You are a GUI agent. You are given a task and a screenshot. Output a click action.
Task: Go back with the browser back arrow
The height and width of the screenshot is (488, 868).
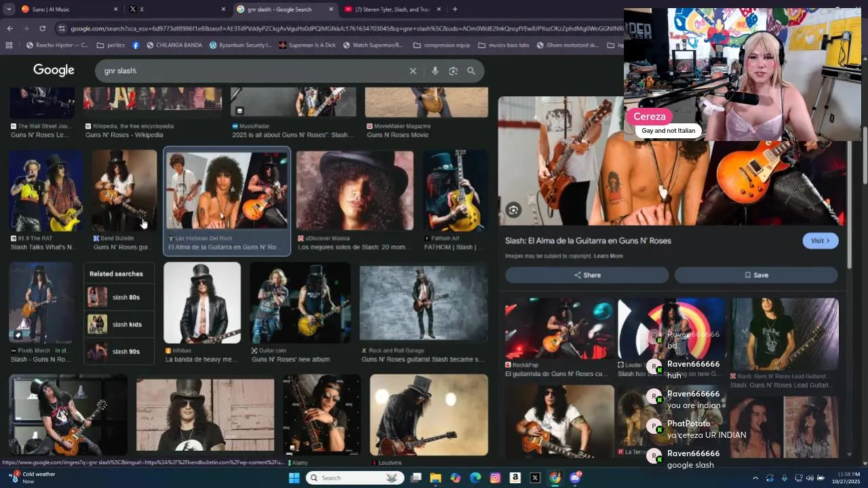click(x=9, y=28)
